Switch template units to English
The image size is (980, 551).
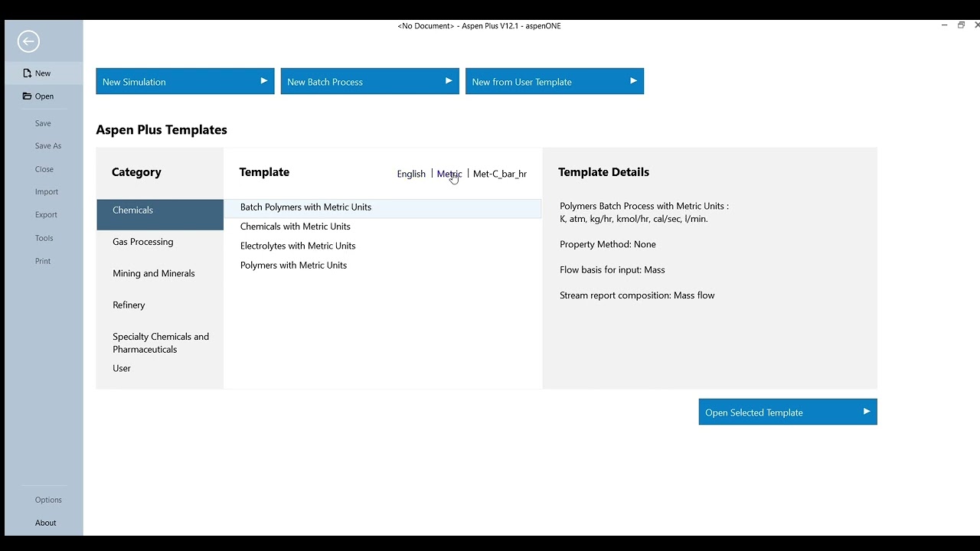[411, 174]
